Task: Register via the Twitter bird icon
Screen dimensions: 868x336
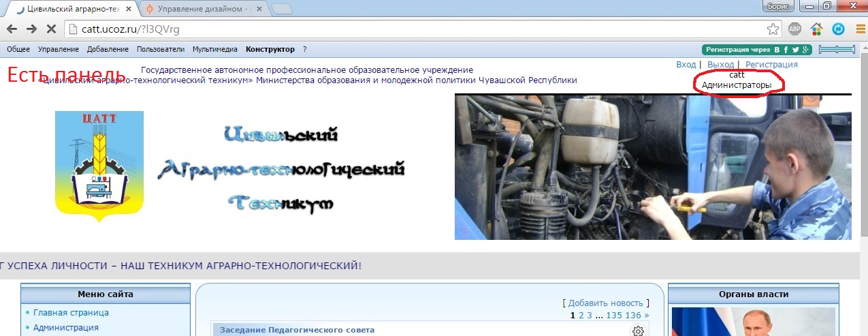Action: coord(795,50)
